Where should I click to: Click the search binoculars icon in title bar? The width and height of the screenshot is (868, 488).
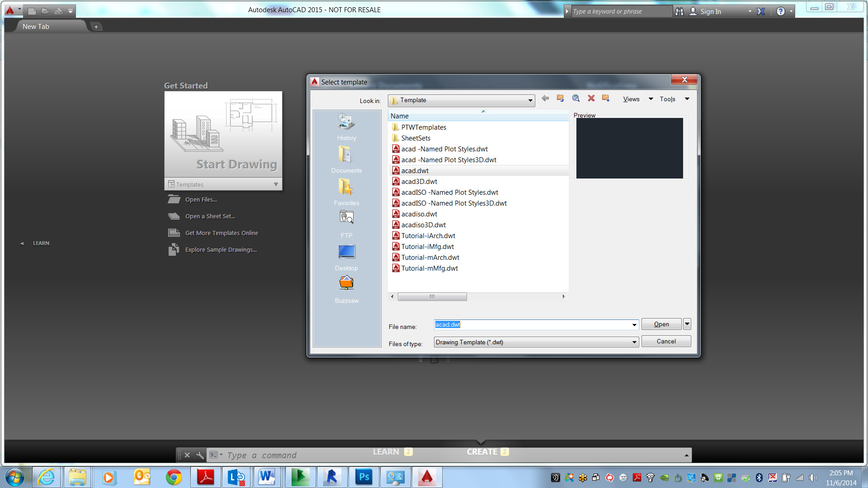(679, 11)
